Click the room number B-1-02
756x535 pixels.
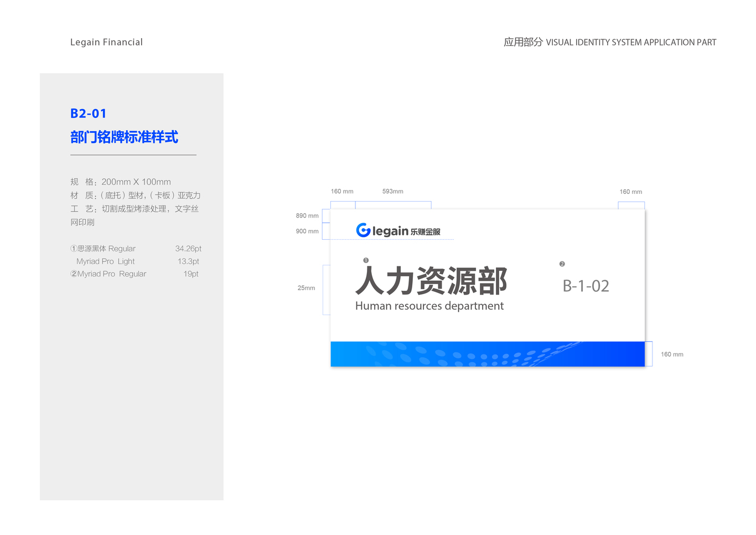click(586, 286)
